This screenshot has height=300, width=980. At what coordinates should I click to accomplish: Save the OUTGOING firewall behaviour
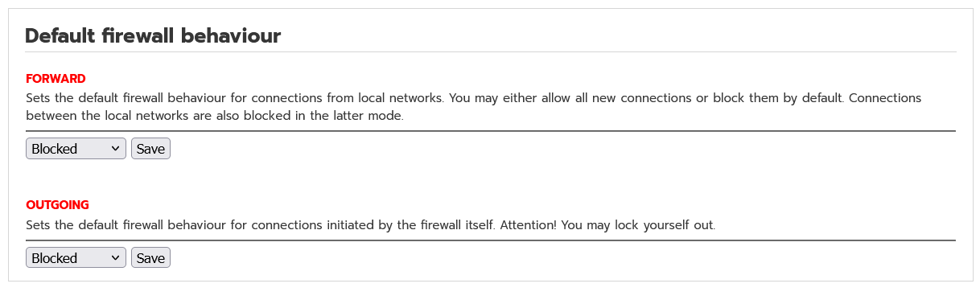click(x=150, y=258)
